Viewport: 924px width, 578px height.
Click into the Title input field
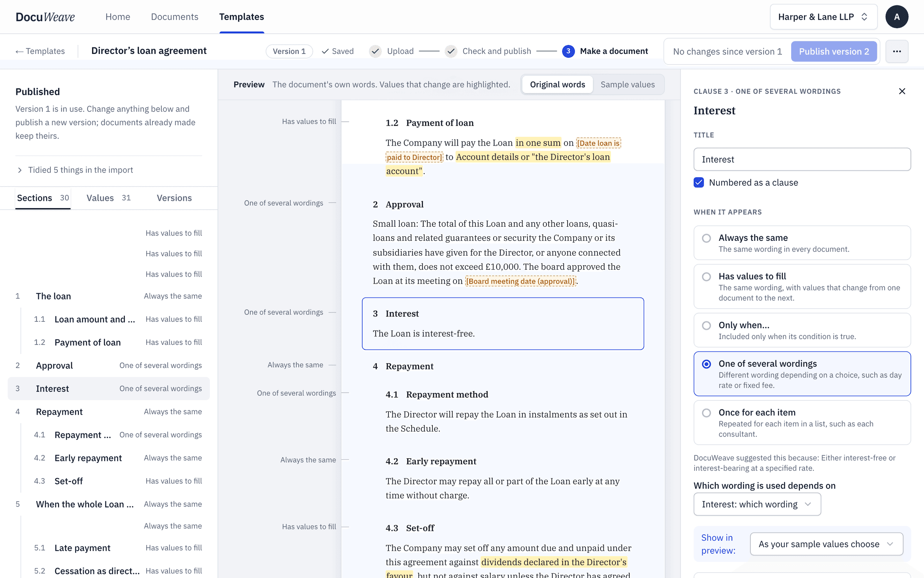point(802,159)
